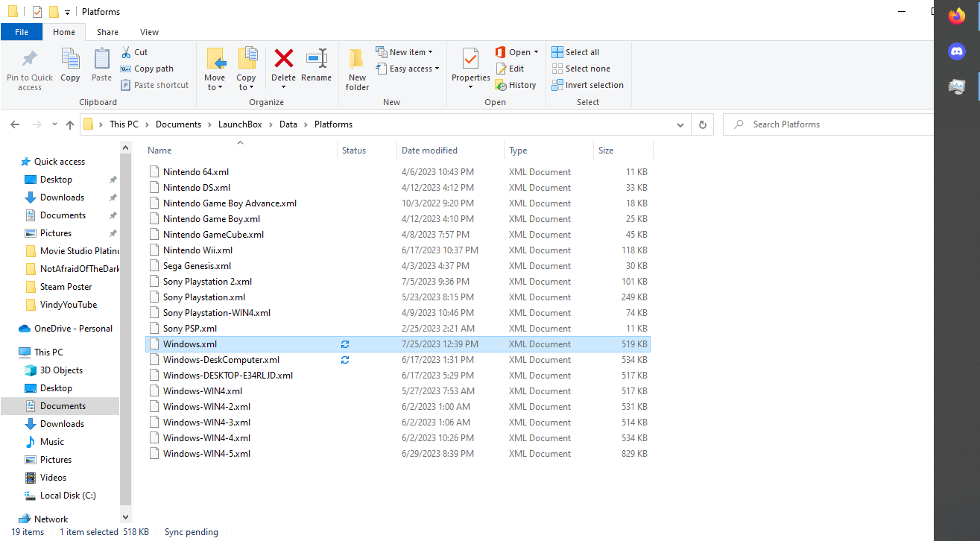Select 3D Objects in the navigation pane
The height and width of the screenshot is (541, 980).
(x=61, y=370)
